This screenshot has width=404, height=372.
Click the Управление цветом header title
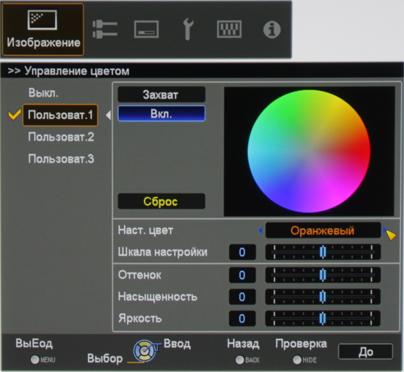point(77,71)
